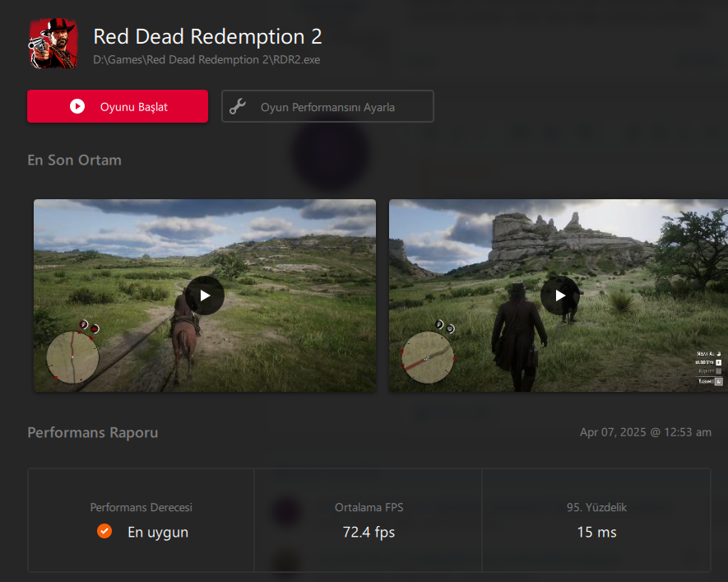
Task: Click the Performans Derecesi label
Action: 141,507
